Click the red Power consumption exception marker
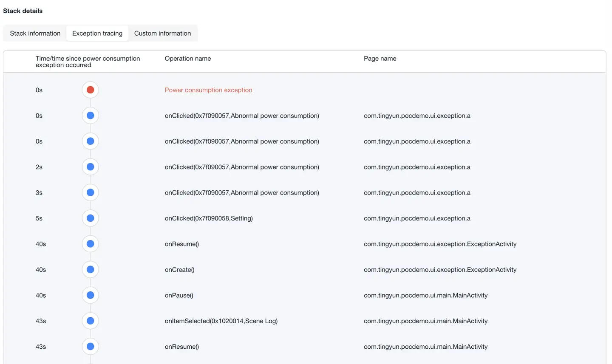 [x=90, y=90]
